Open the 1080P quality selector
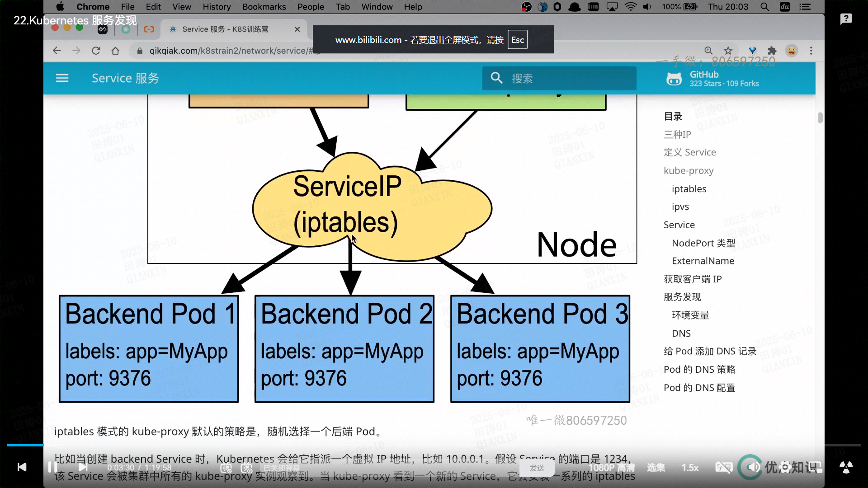The image size is (868, 488). [x=611, y=467]
